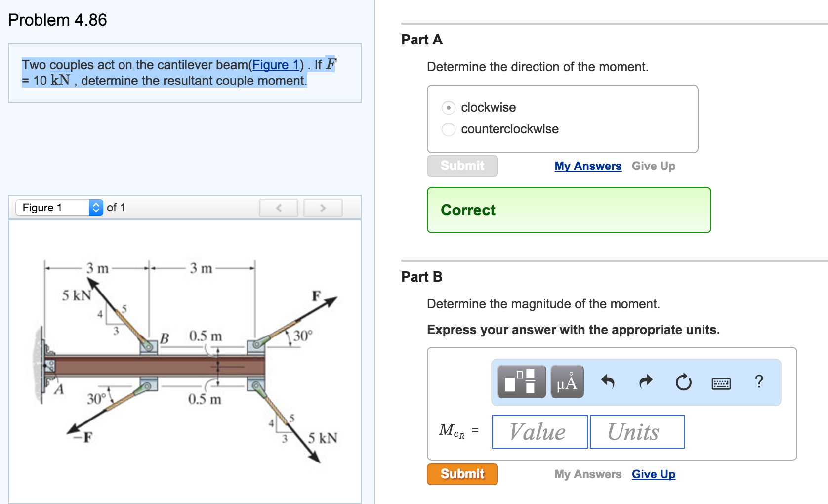828x504 pixels.
Task: Open My Answers for Part B
Action: [587, 474]
